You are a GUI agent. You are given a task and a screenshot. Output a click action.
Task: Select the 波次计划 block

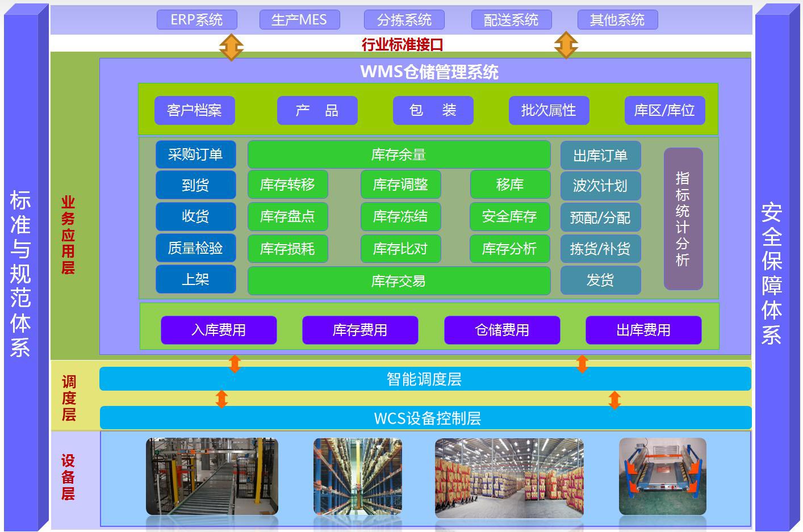(x=600, y=186)
